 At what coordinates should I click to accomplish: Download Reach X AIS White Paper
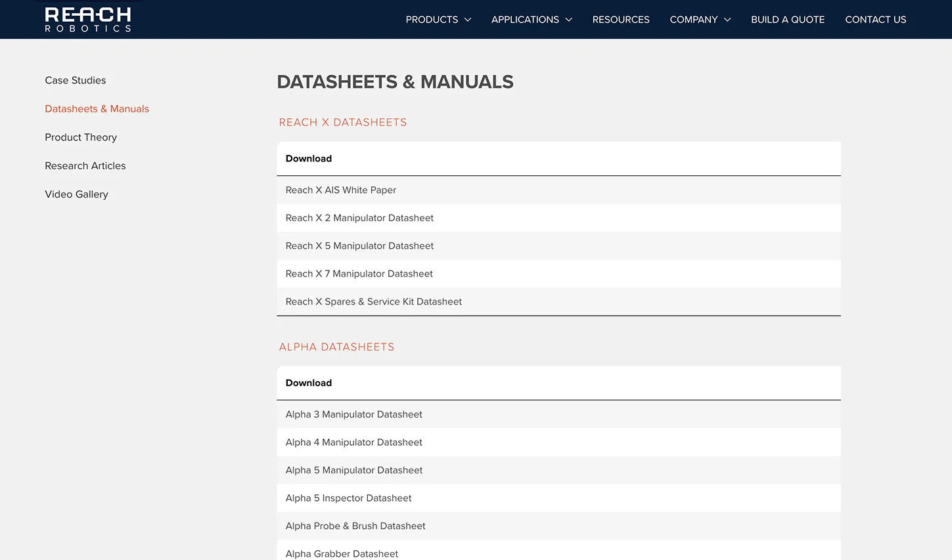coord(341,190)
